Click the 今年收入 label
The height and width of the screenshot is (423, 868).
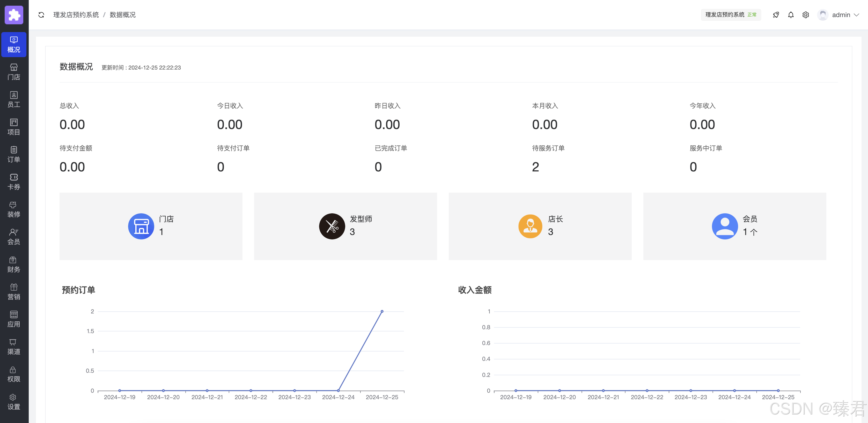click(703, 106)
